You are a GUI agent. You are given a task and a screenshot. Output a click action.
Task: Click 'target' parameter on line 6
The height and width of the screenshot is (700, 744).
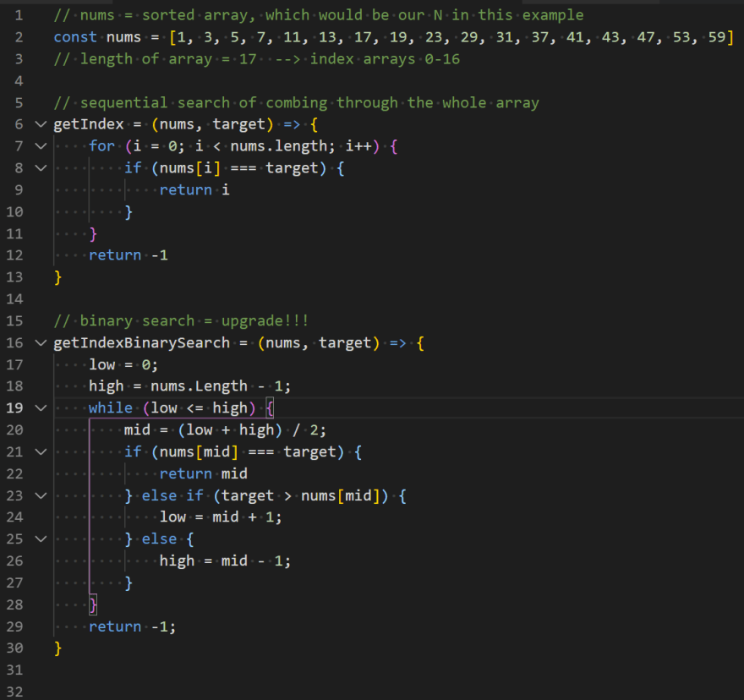click(238, 124)
